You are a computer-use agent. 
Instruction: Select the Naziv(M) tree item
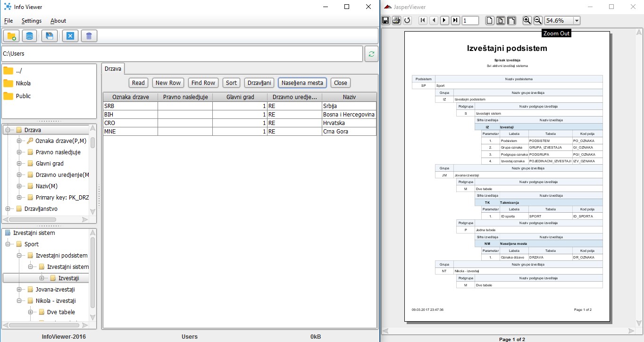(x=47, y=186)
